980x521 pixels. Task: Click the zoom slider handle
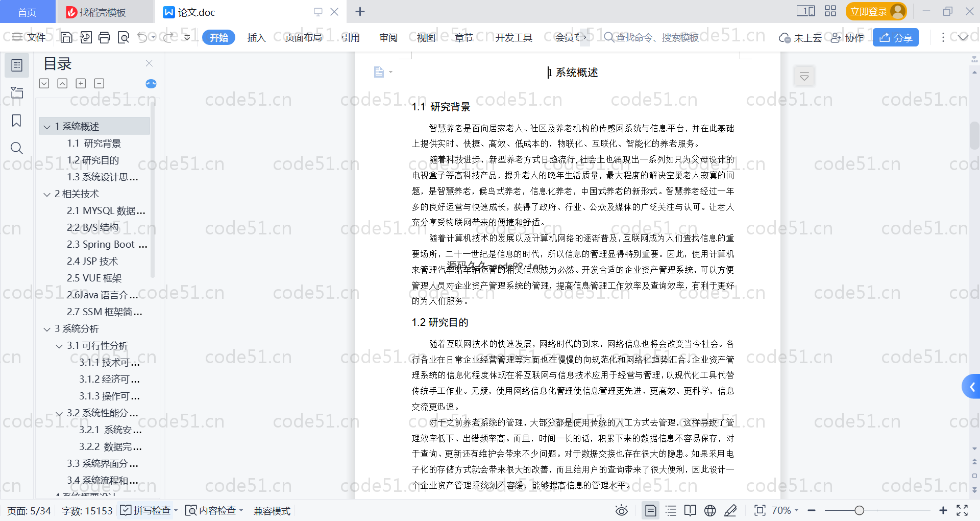point(860,510)
